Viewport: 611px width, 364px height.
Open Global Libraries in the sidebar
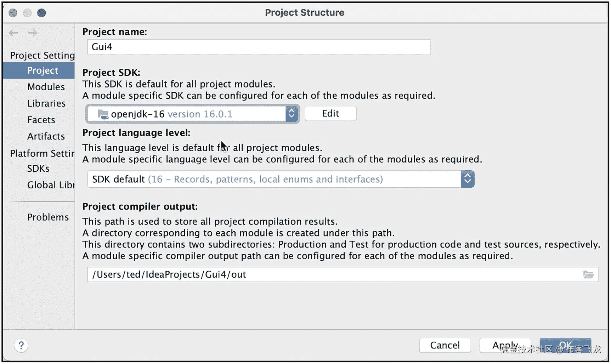(51, 185)
